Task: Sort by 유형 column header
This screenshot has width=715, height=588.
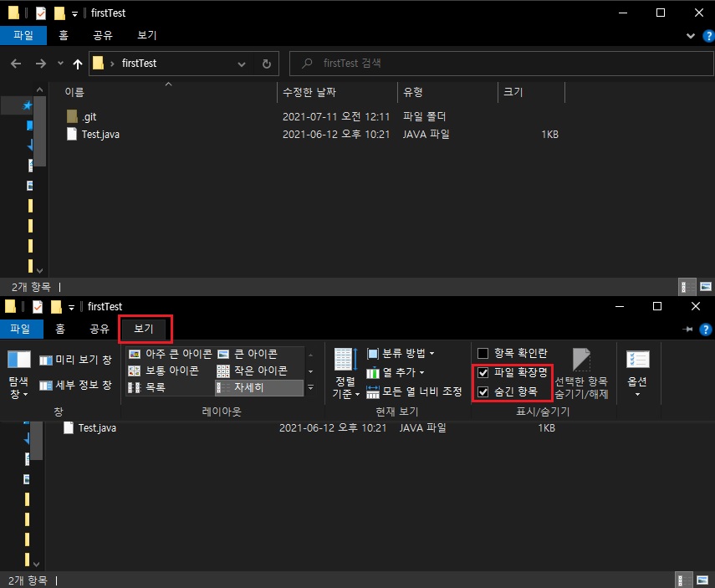Action: (x=412, y=92)
